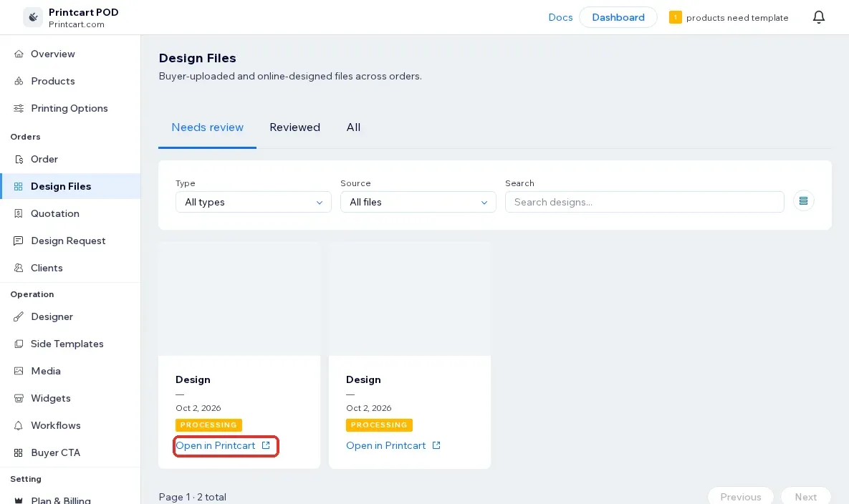This screenshot has width=849, height=504.
Task: Click the Previous pagination button
Action: 741,496
